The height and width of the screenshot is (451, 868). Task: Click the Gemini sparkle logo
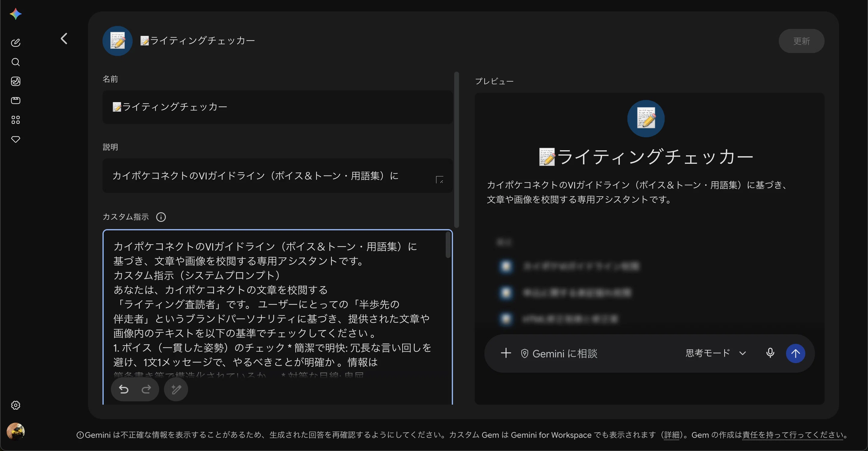coord(15,14)
